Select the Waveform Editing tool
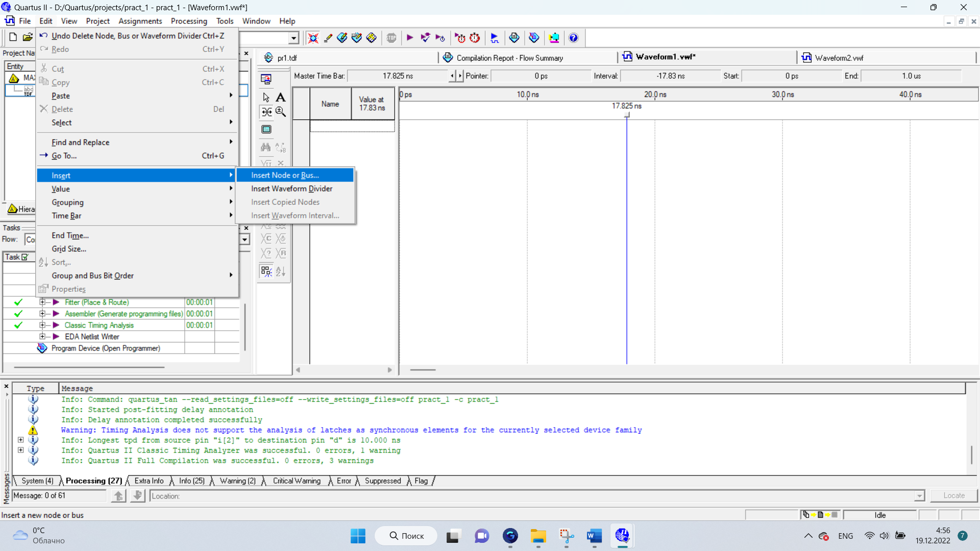This screenshot has height=551, width=980. coord(266,112)
